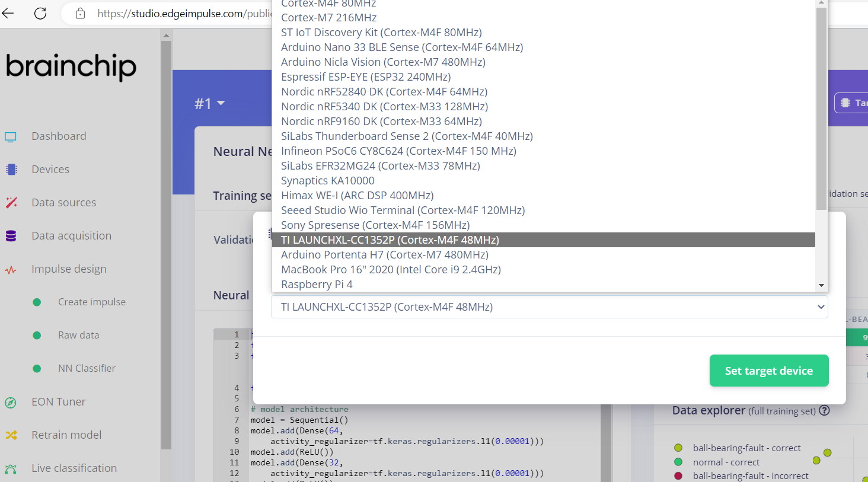The height and width of the screenshot is (482, 868).
Task: Click green ball-bearing-fault correct legend dot
Action: tap(678, 448)
